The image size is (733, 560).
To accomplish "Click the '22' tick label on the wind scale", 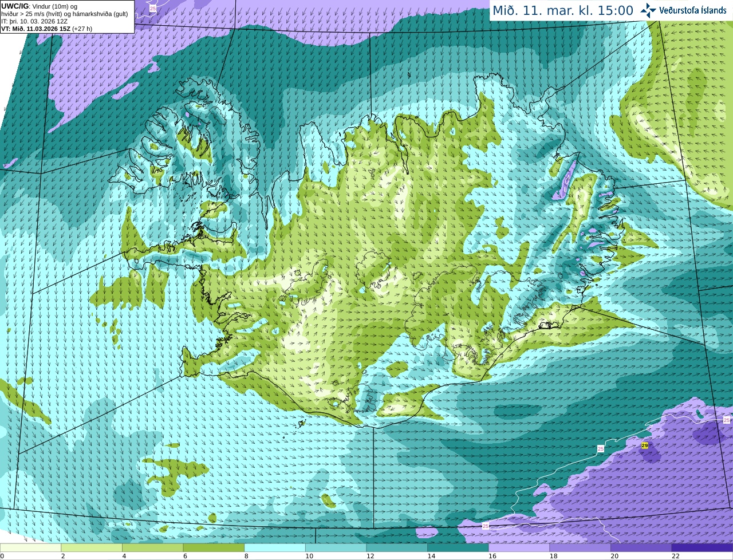I will tap(676, 556).
